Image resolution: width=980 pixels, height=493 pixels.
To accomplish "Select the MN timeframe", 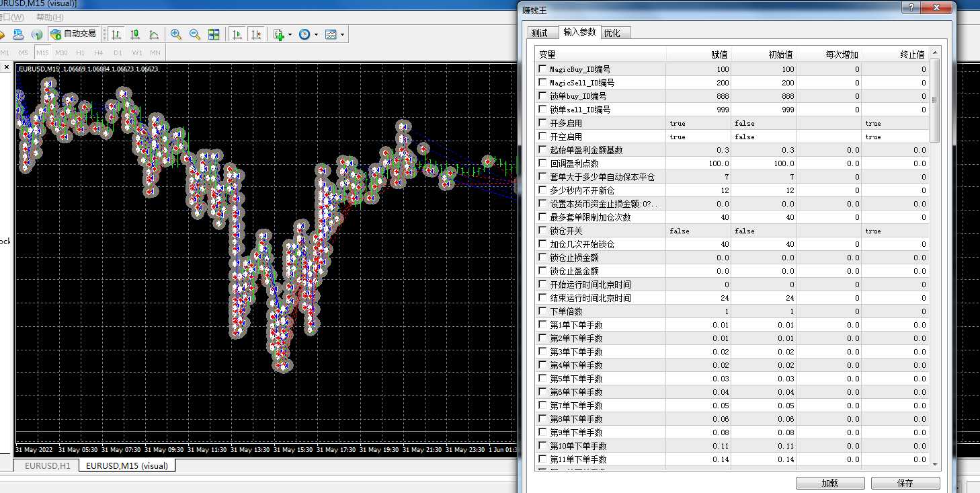I will point(155,52).
